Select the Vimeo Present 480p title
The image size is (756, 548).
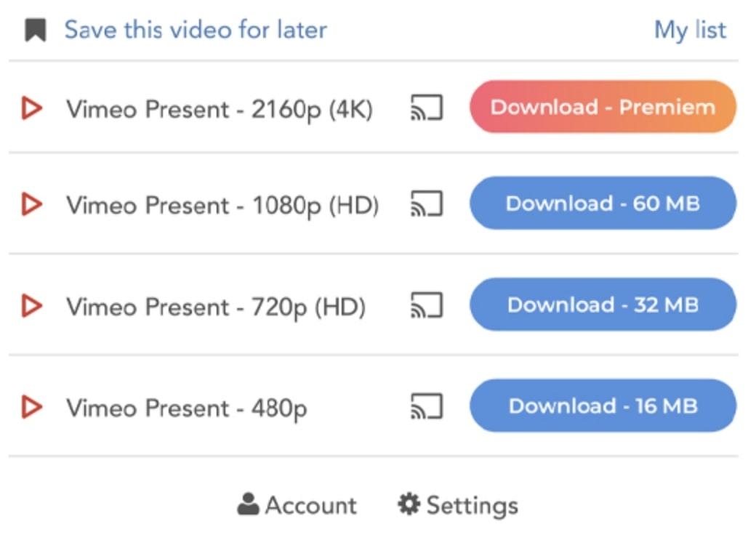click(186, 408)
